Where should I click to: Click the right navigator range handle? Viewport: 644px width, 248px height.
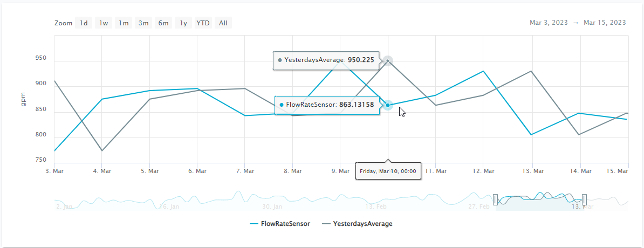[584, 200]
